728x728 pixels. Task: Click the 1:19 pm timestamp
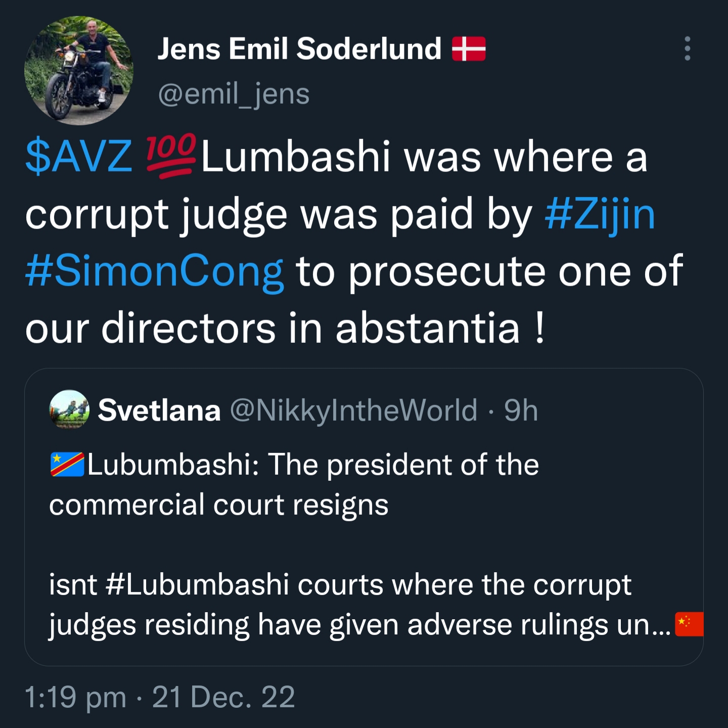click(75, 697)
